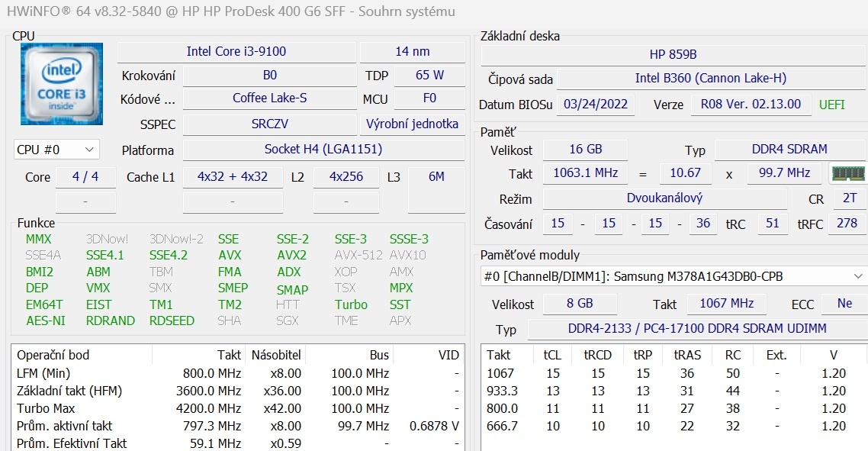Open the CPU #0 selector dropdown
The width and height of the screenshot is (868, 451).
[57, 150]
